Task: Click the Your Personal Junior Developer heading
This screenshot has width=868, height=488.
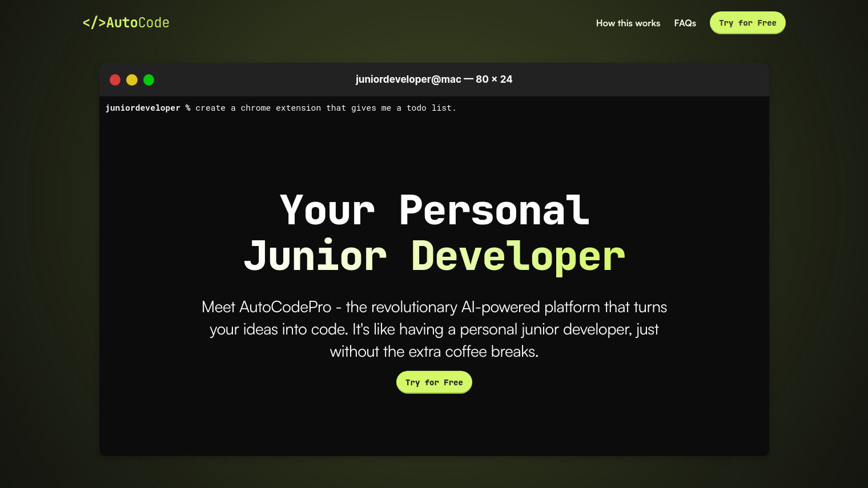Action: [x=434, y=233]
